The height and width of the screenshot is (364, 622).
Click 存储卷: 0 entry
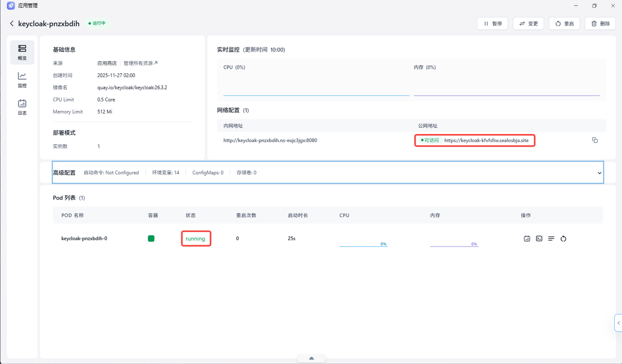[x=246, y=173]
